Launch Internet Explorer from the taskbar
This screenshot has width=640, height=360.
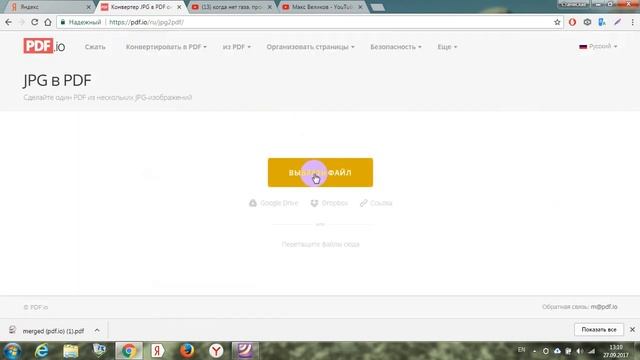pos(42,351)
